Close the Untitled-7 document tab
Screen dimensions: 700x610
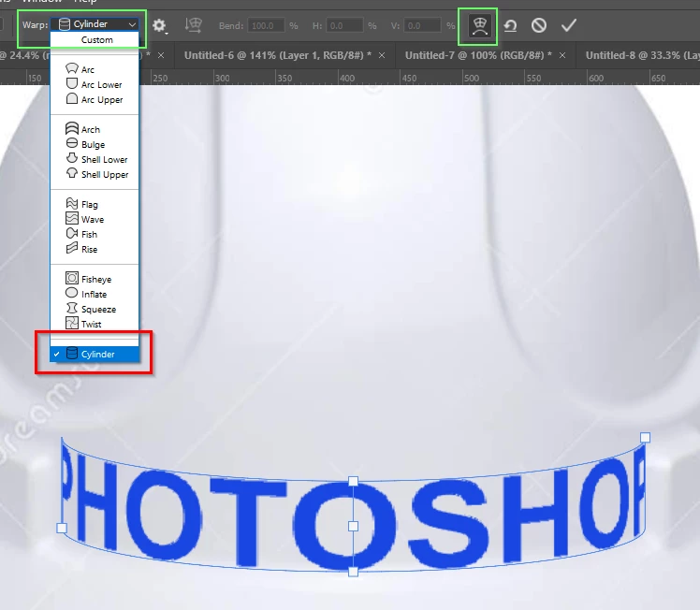pos(562,55)
